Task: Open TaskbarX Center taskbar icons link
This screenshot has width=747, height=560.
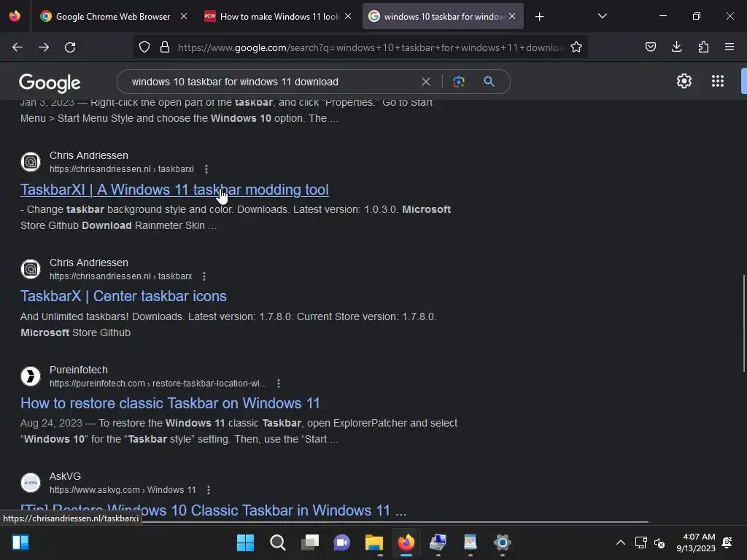Action: (x=123, y=296)
